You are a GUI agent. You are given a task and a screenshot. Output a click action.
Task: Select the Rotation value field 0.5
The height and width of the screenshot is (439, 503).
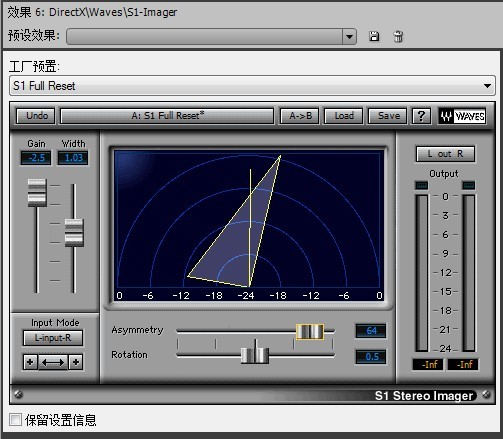pyautogui.click(x=371, y=357)
